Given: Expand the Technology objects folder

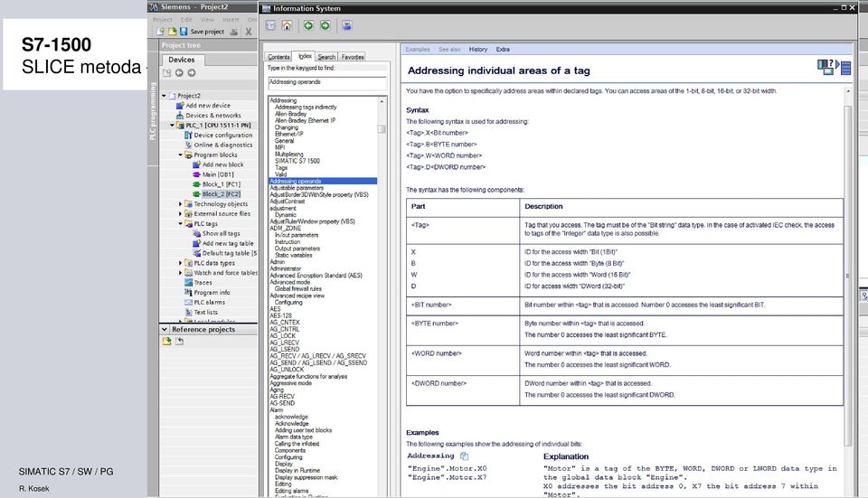Looking at the screenshot, I should tap(181, 203).
